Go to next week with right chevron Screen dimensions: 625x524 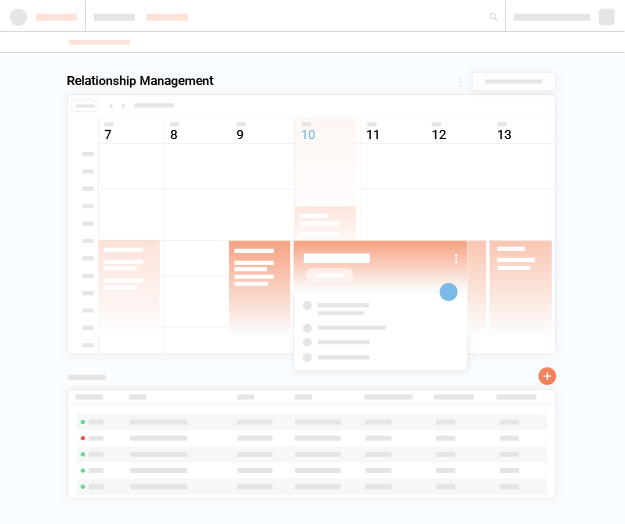[x=123, y=106]
